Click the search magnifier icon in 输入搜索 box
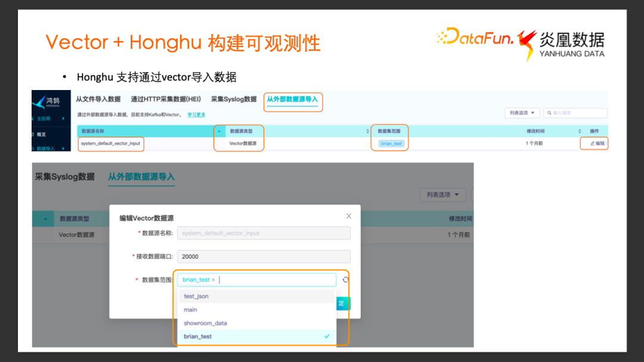The image size is (644, 362). point(550,113)
